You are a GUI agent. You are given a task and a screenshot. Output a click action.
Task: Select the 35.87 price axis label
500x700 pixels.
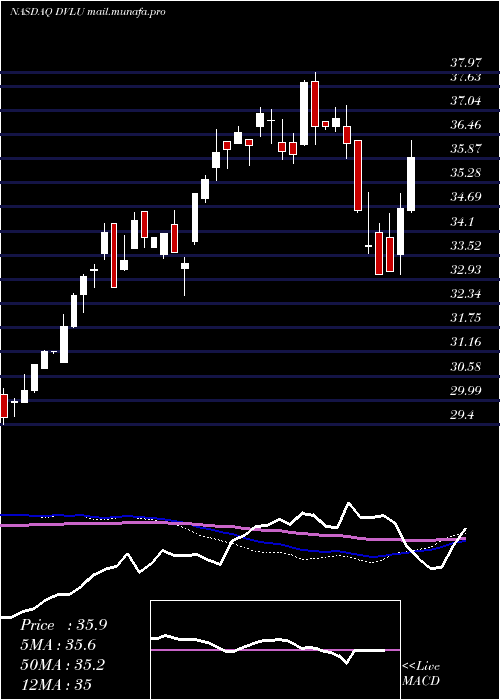[x=465, y=149]
